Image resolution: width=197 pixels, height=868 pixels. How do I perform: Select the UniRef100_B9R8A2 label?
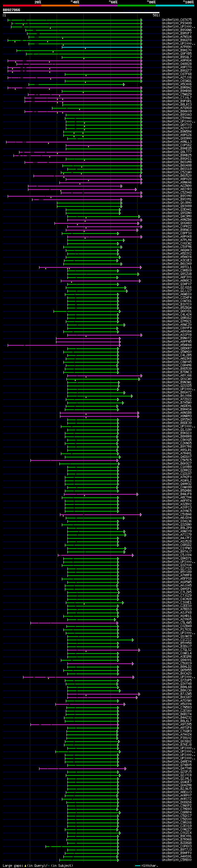tap(177, 88)
